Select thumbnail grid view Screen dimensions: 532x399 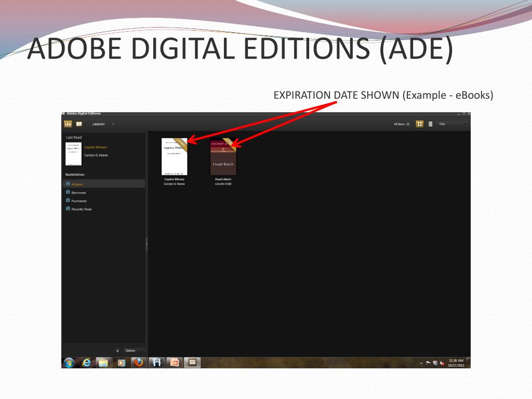point(420,124)
